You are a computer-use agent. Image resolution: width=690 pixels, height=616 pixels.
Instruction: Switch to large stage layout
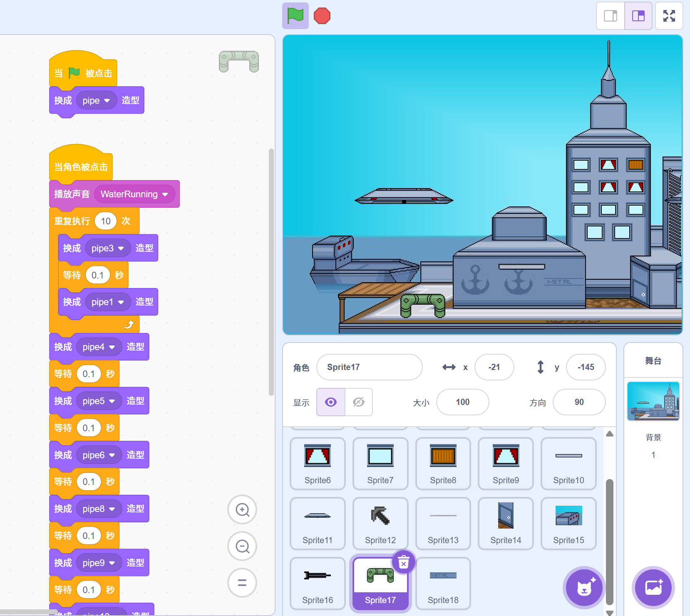click(x=638, y=16)
